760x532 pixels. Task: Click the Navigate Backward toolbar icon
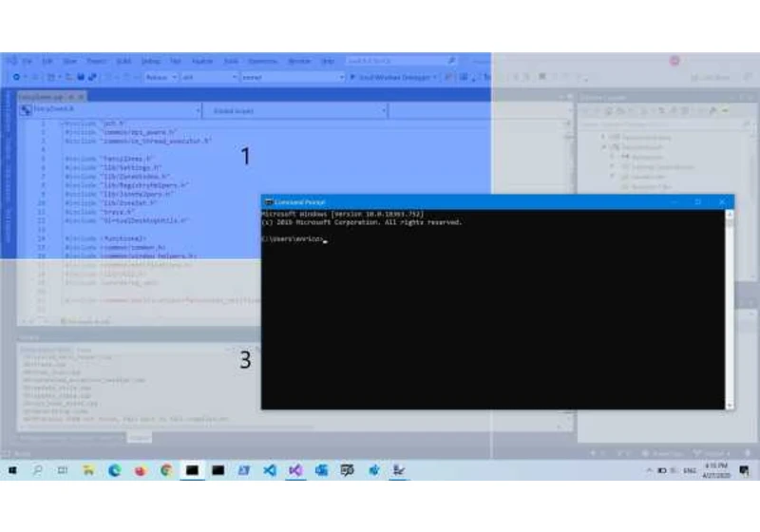point(16,77)
